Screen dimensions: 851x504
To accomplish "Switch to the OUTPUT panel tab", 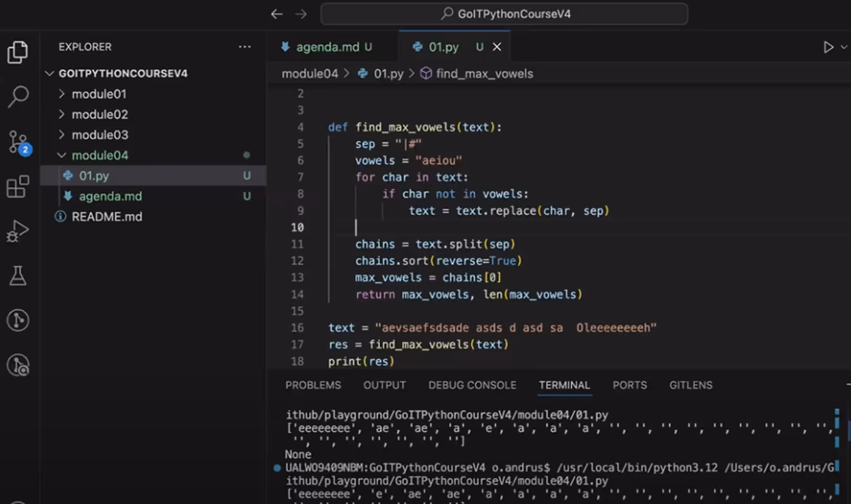I will [385, 385].
